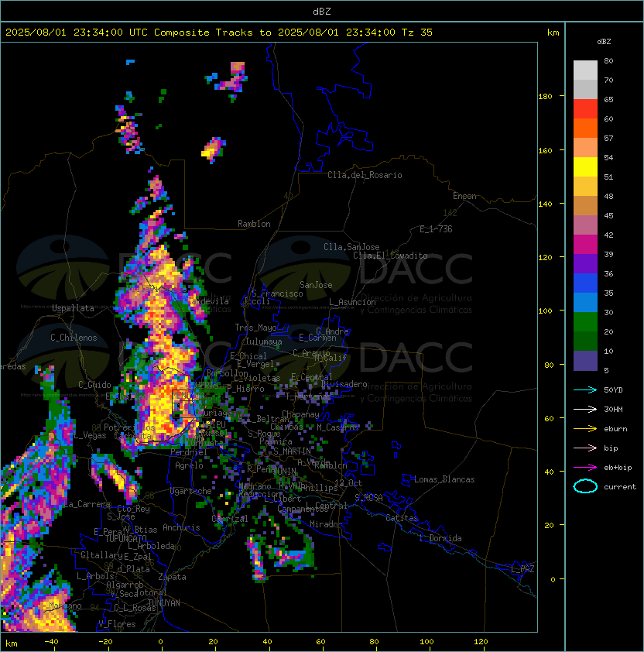Click the Tres_Mayo map label
Screen dimensions: 644x652
[x=255, y=328]
